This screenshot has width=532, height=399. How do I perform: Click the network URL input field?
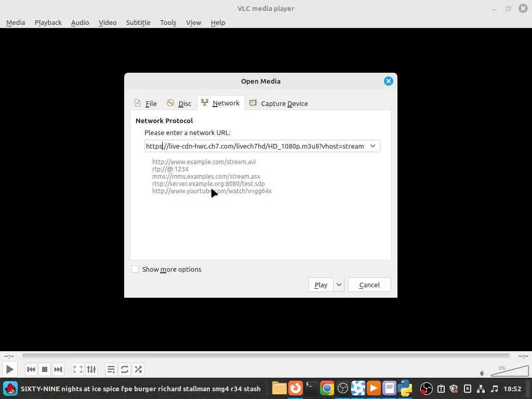coord(255,146)
